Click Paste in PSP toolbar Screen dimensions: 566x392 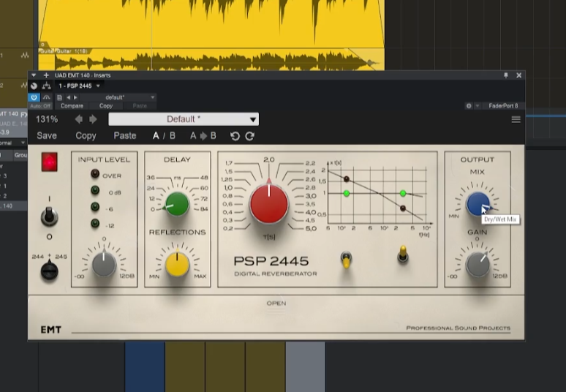tap(125, 136)
